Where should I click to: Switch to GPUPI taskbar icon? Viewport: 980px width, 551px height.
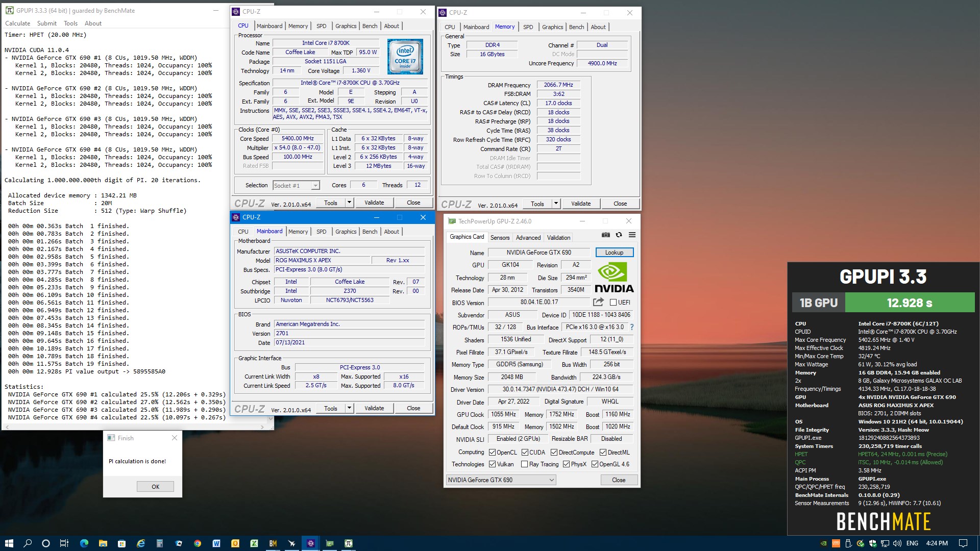(349, 543)
